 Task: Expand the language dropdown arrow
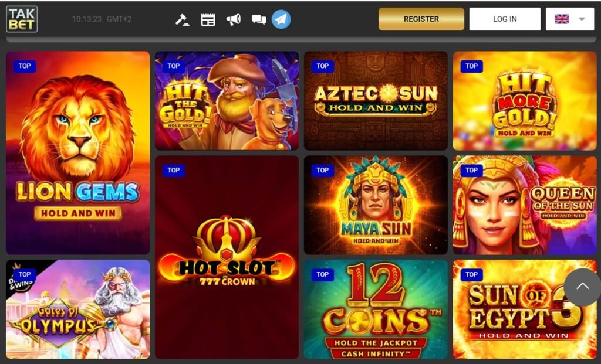(582, 19)
